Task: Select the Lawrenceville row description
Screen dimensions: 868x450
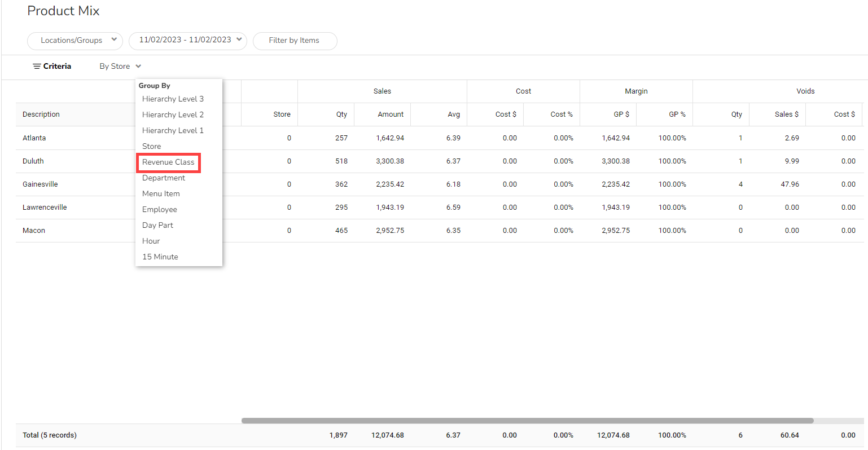Action: pyautogui.click(x=45, y=208)
